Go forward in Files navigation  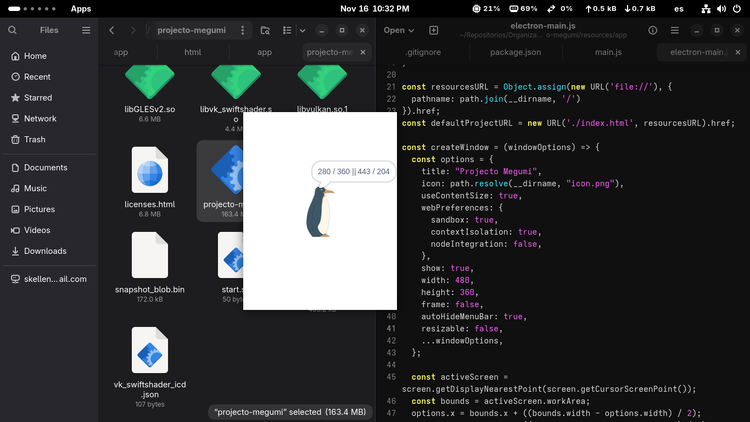pos(133,30)
